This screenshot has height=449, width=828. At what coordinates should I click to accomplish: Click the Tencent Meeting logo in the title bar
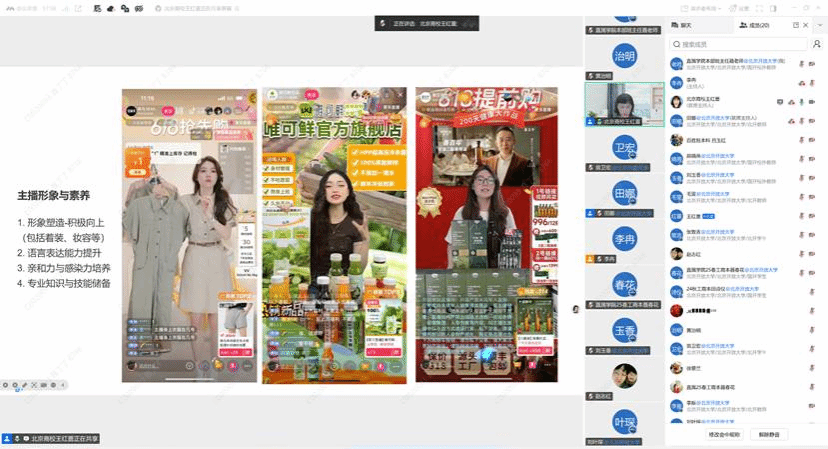(x=10, y=8)
